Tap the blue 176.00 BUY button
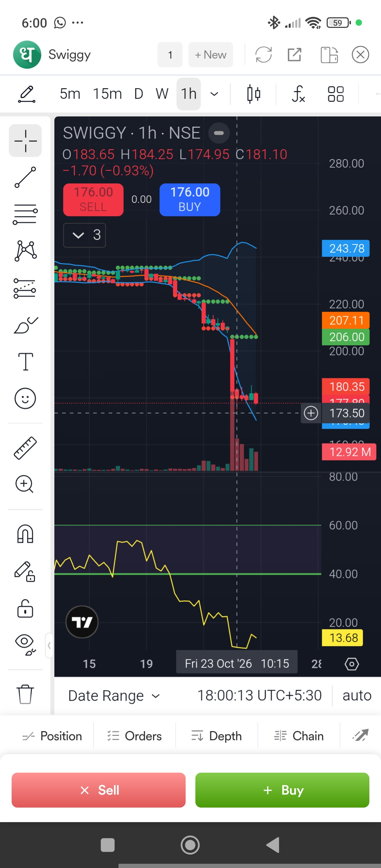Viewport: 381px width, 868px height. pos(190,200)
